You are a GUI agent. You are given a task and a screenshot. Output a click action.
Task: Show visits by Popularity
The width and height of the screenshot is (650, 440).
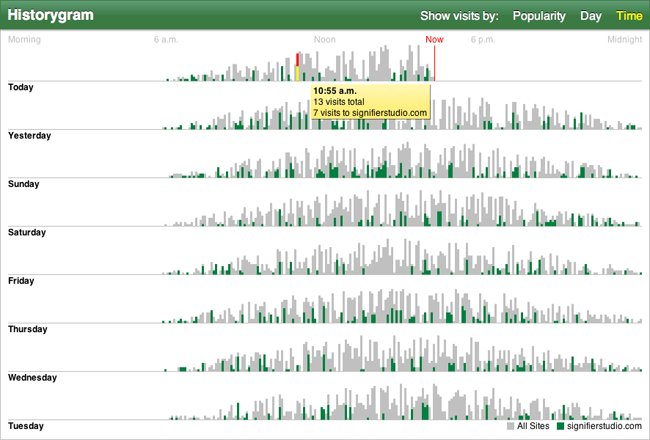pos(539,16)
